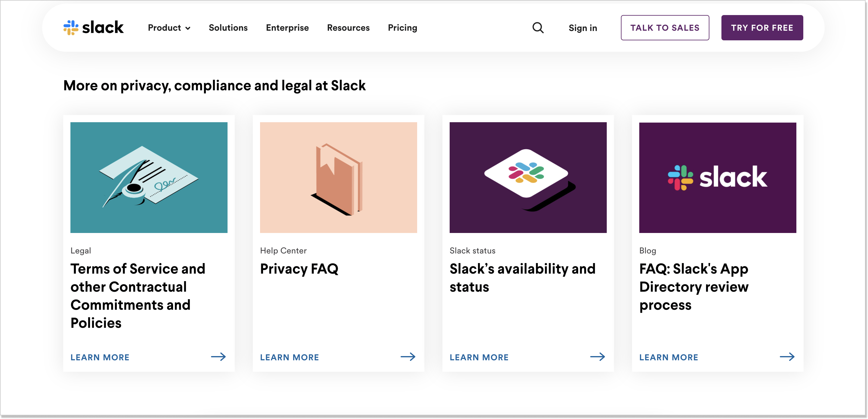Click the Try for Free button
The width and height of the screenshot is (868, 419).
pyautogui.click(x=762, y=28)
